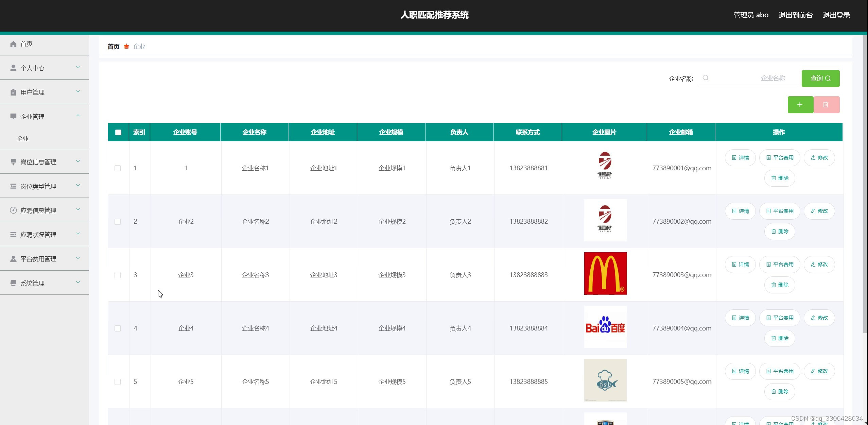Click the 系统管理 sidebar icon
The width and height of the screenshot is (868, 425).
(x=13, y=283)
